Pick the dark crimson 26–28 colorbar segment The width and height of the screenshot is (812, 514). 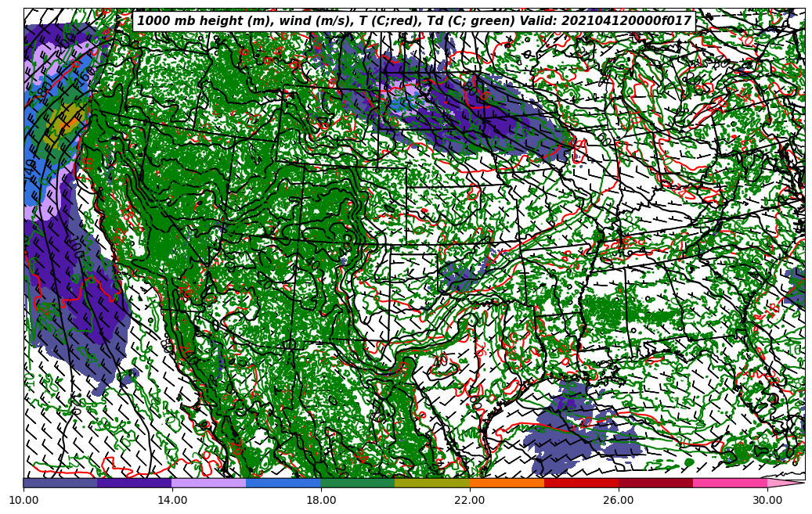pos(655,483)
